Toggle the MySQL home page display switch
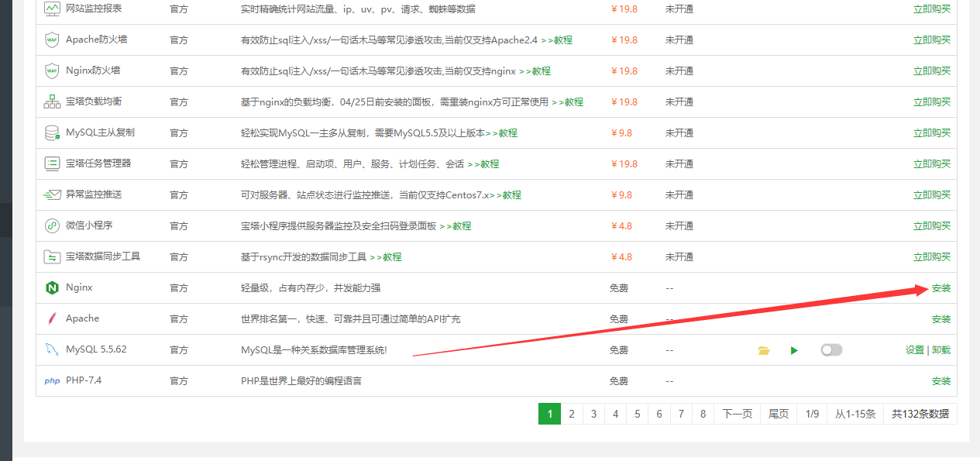 click(831, 350)
